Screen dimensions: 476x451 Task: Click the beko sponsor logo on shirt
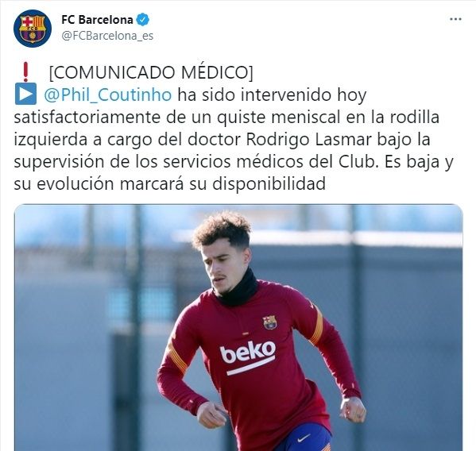[x=248, y=357]
